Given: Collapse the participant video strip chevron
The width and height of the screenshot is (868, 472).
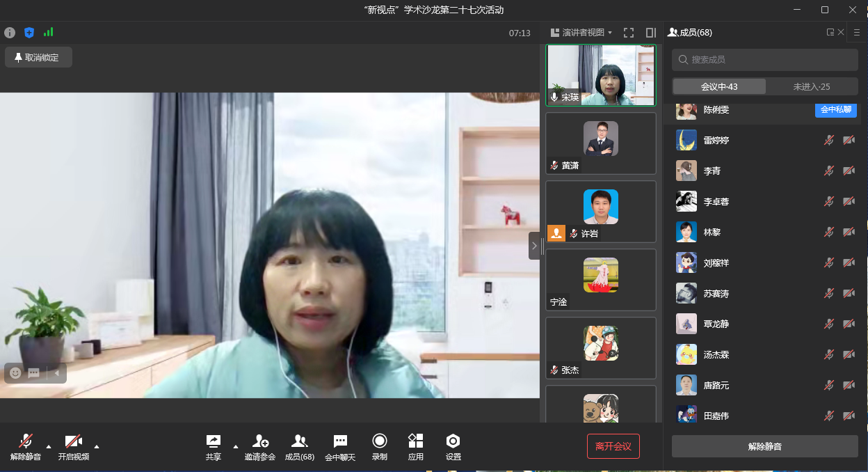Looking at the screenshot, I should coord(534,246).
